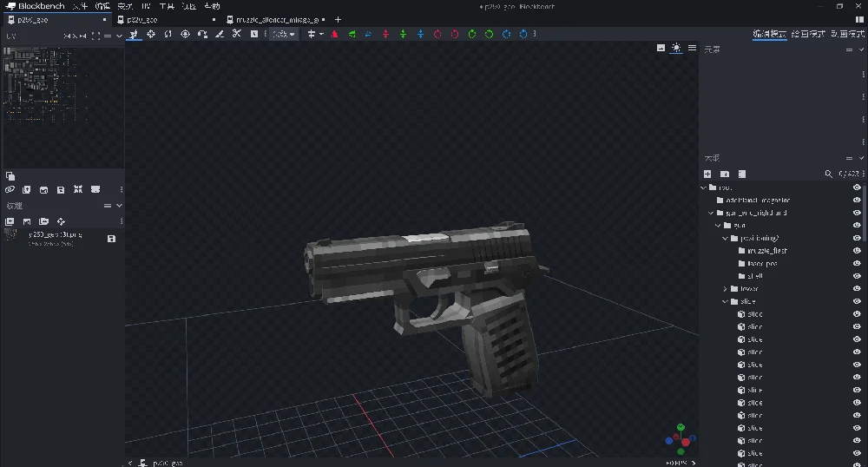
Task: Select the Rotate tool in toolbar
Action: pyautogui.click(x=168, y=35)
